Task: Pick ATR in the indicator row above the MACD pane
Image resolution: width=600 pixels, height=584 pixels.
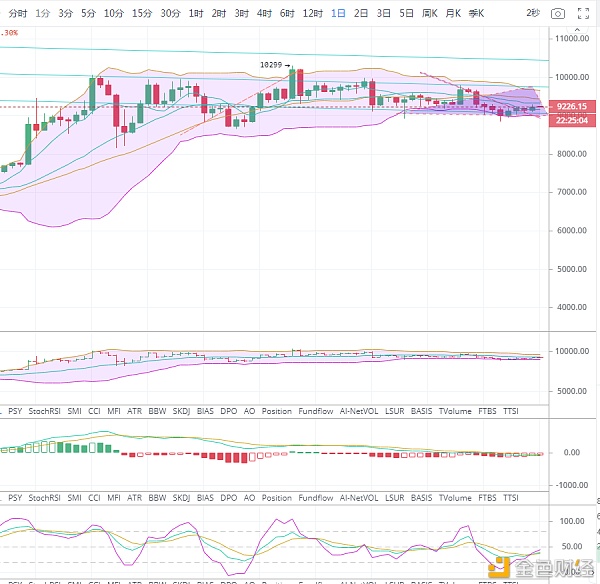Action: pyautogui.click(x=134, y=411)
